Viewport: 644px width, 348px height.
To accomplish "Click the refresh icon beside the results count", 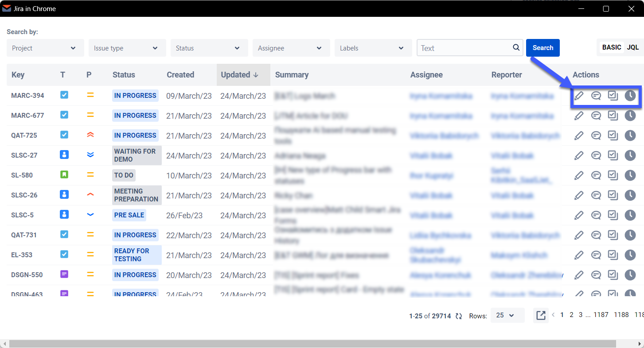I will click(x=459, y=316).
